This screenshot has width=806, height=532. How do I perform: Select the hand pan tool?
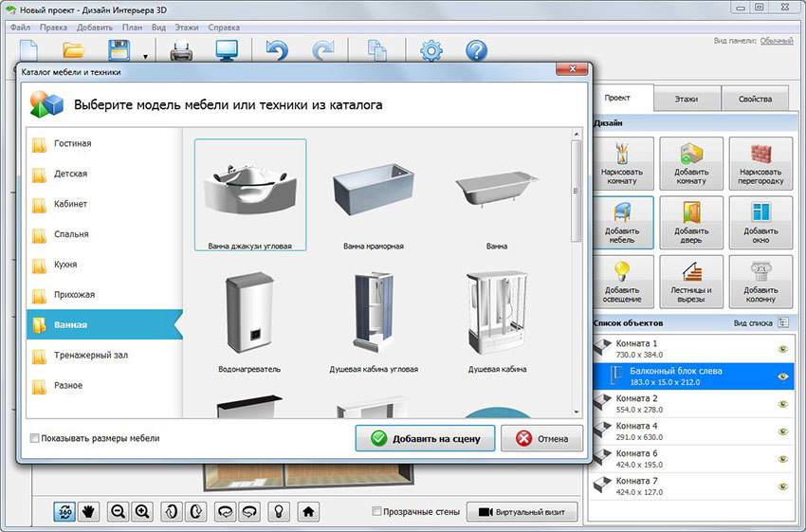pyautogui.click(x=88, y=511)
